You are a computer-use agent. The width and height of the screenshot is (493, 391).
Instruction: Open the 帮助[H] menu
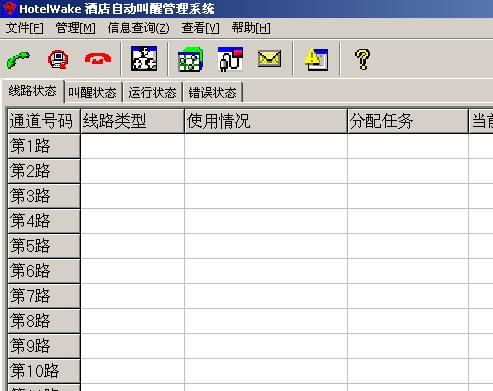coord(251,28)
